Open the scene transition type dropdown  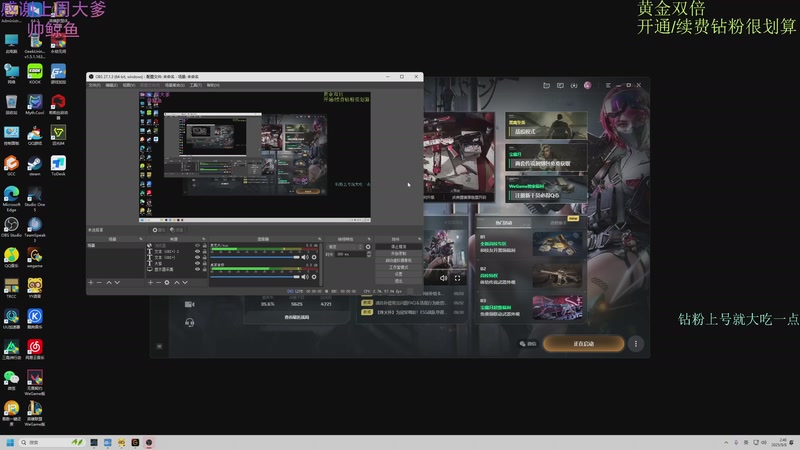pos(345,247)
